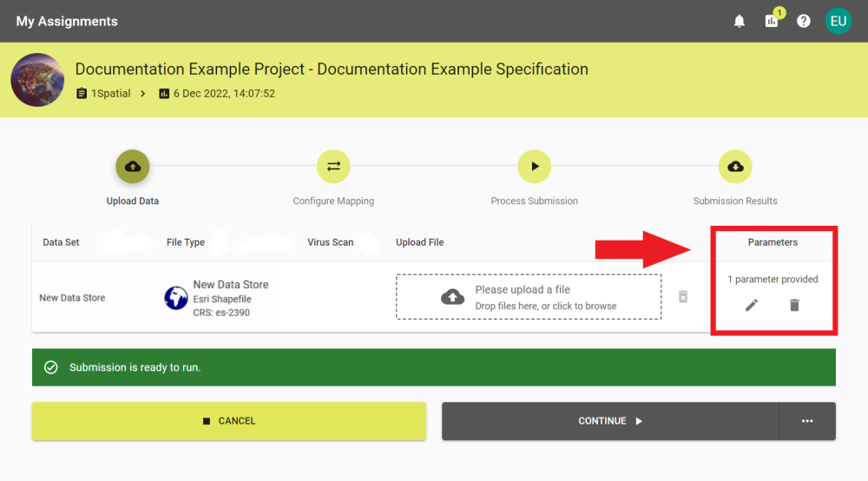The image size is (868, 481).
Task: Select the Process Submission step icon
Action: [x=534, y=166]
